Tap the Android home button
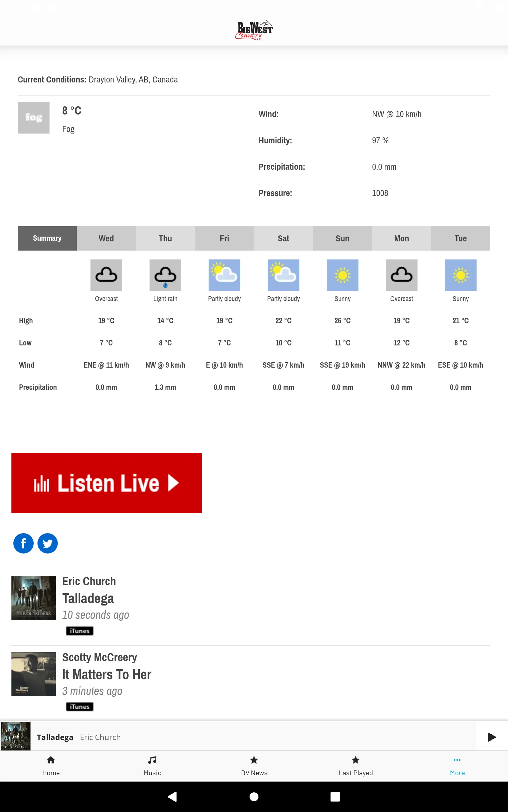The height and width of the screenshot is (812, 508). click(254, 796)
